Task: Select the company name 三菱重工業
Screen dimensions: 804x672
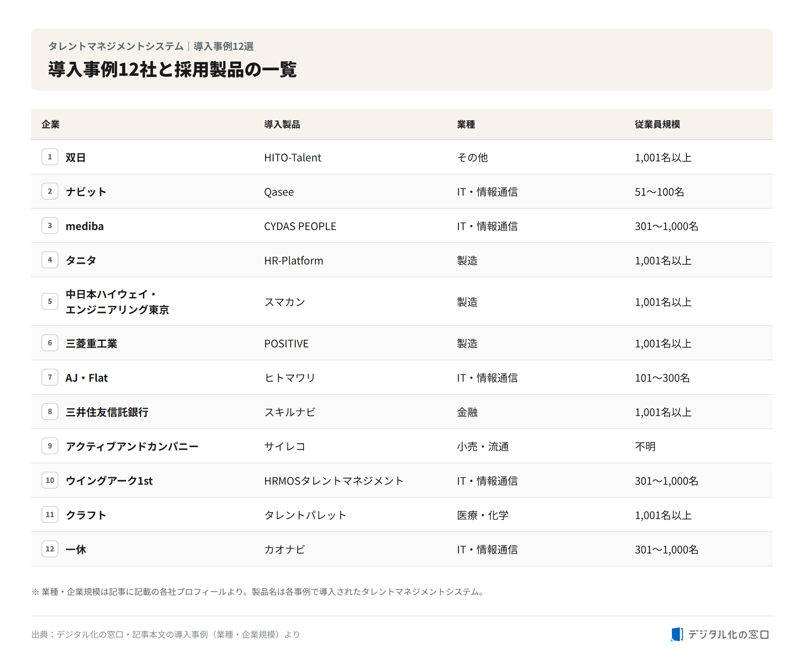Action: click(x=91, y=343)
